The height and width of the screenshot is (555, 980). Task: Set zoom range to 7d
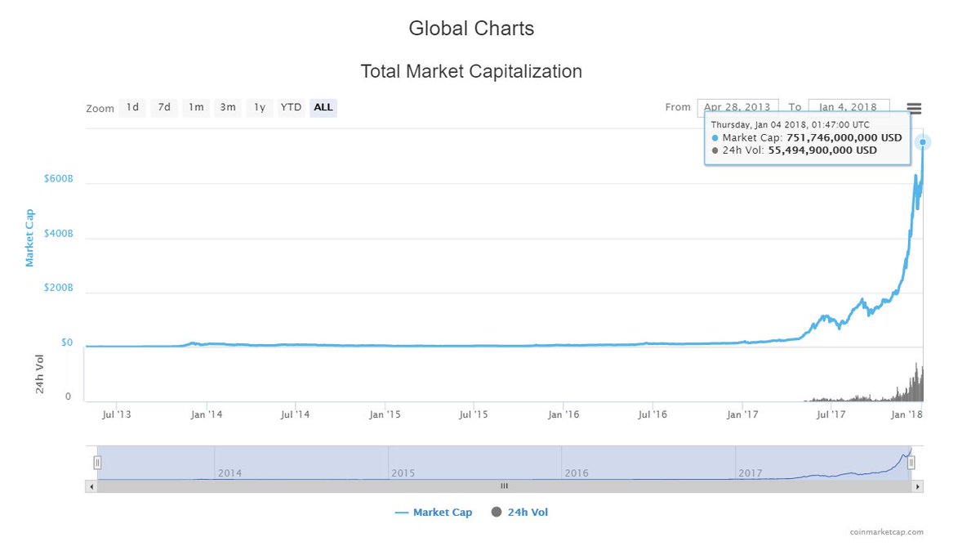tap(164, 107)
